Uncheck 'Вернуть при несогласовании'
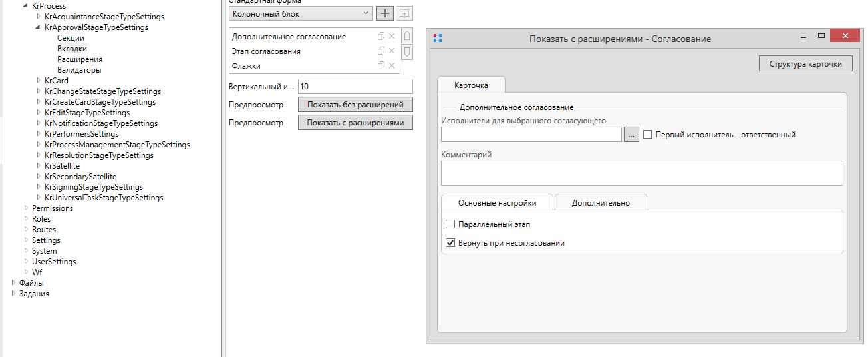The image size is (868, 357). (450, 243)
